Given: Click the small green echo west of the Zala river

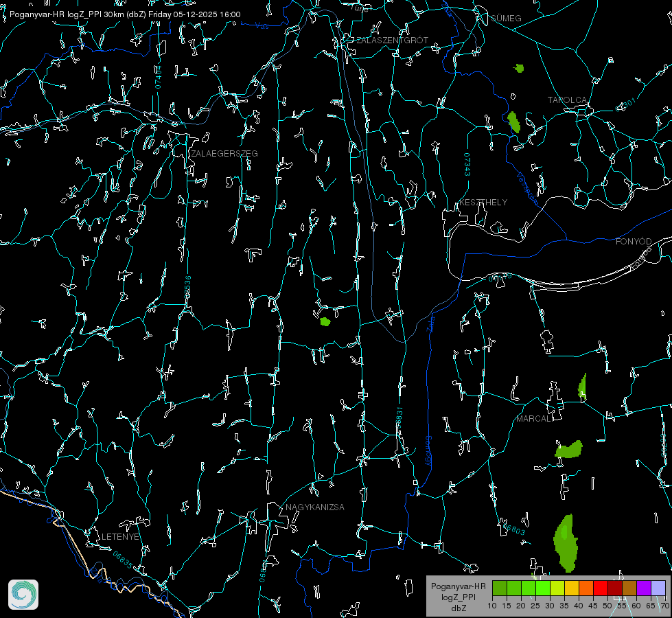Looking at the screenshot, I should pos(325,321).
